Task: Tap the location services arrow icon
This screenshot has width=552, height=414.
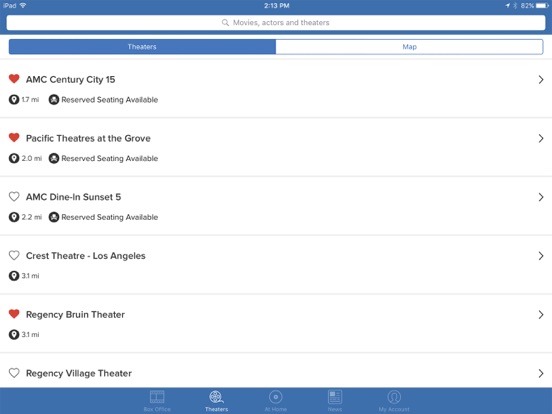Action: [507, 6]
